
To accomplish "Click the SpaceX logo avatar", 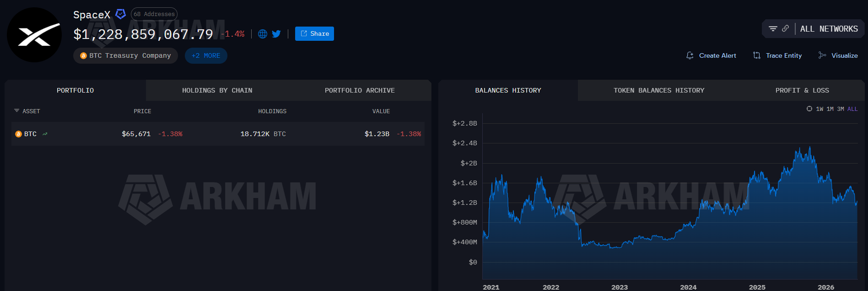I will 34,35.
